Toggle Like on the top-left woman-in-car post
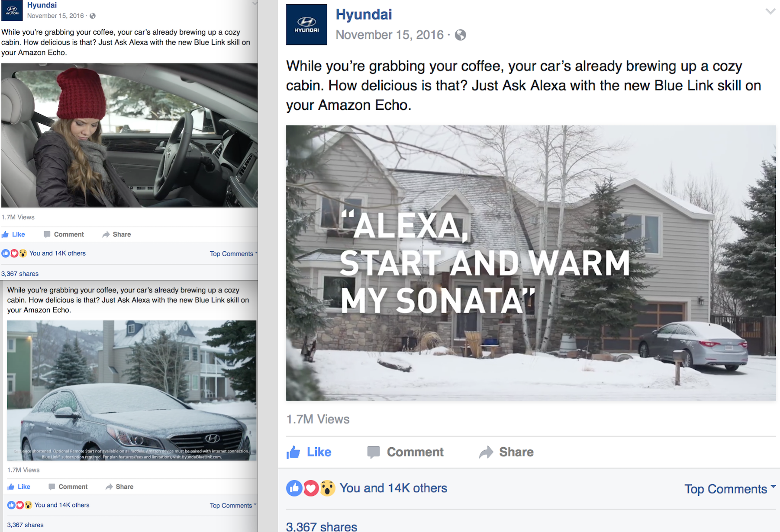Viewport: 780px width, 532px height. tap(14, 234)
